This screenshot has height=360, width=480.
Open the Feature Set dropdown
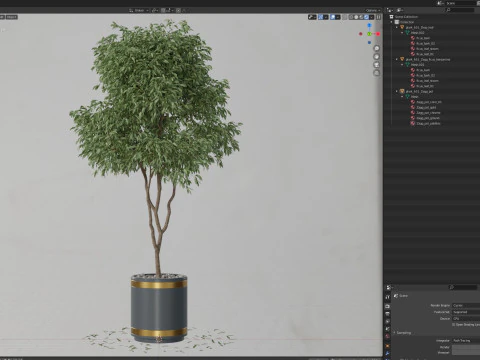click(x=466, y=312)
